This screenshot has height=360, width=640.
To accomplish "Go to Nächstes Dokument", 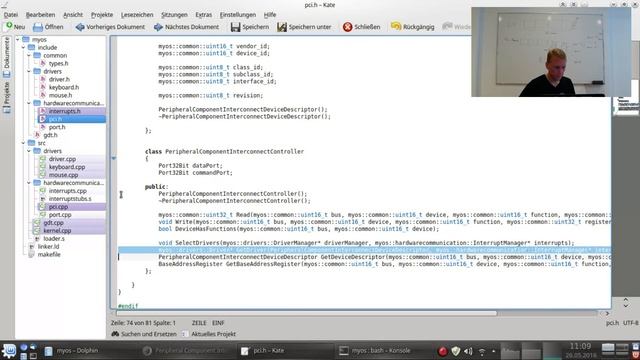I will tap(186, 27).
